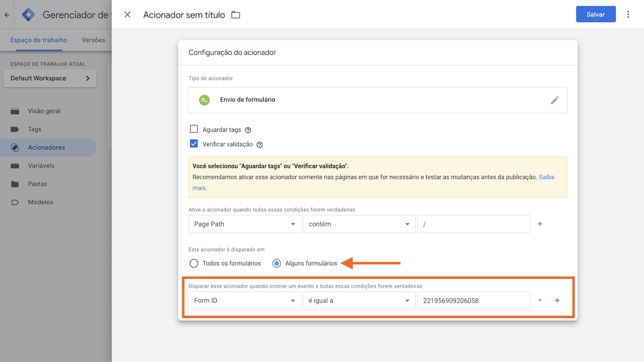Open the Variáveis section
Viewport: 644px width, 362px height.
coord(41,165)
